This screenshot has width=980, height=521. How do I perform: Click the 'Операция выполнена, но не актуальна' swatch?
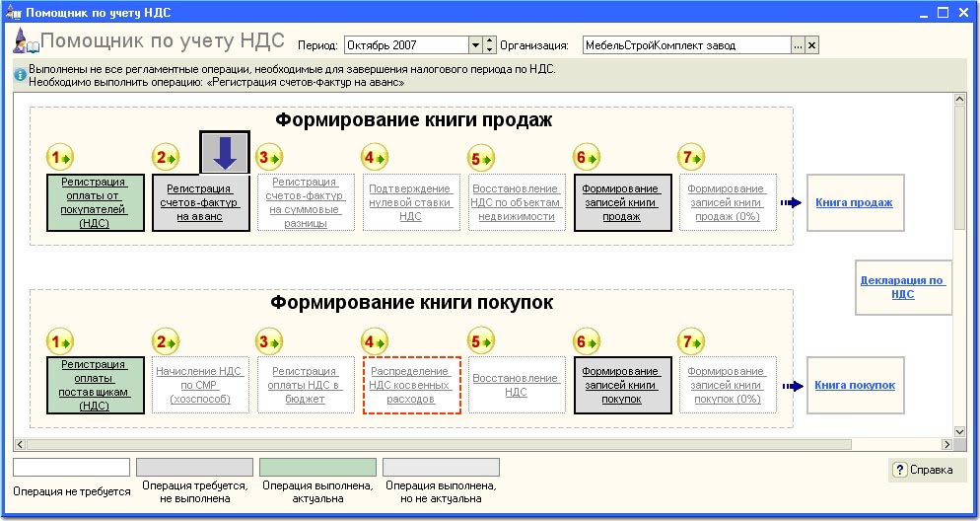pyautogui.click(x=441, y=467)
